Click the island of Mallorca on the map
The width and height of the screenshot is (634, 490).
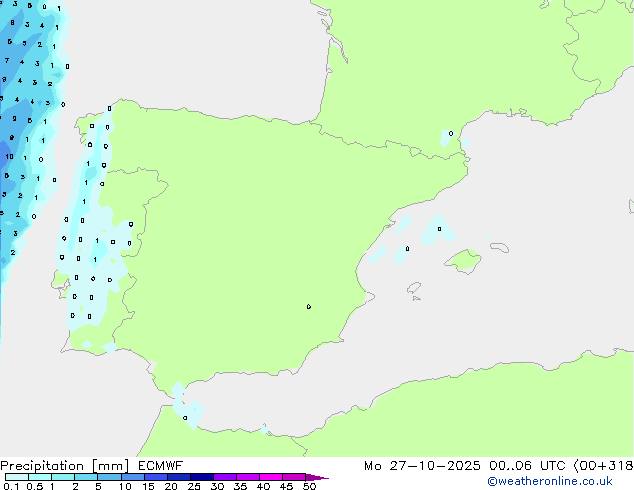click(x=464, y=261)
